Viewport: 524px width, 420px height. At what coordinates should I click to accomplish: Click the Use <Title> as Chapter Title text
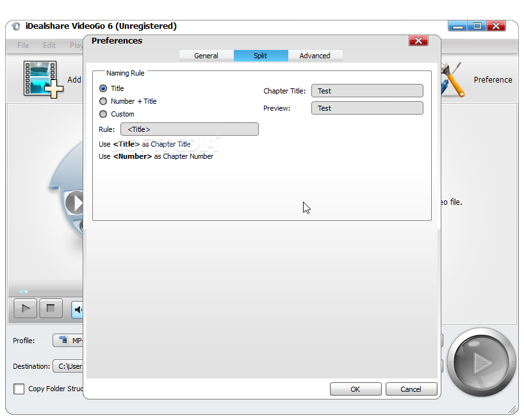point(145,144)
